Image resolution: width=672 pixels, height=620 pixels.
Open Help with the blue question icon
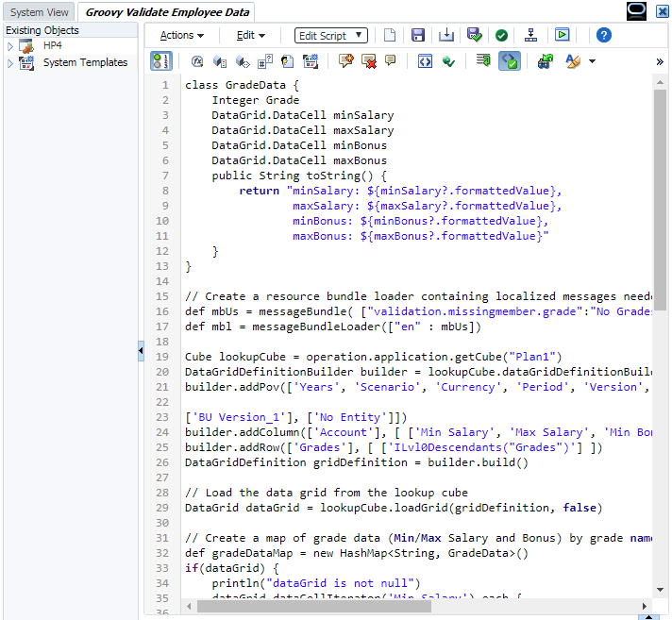604,35
